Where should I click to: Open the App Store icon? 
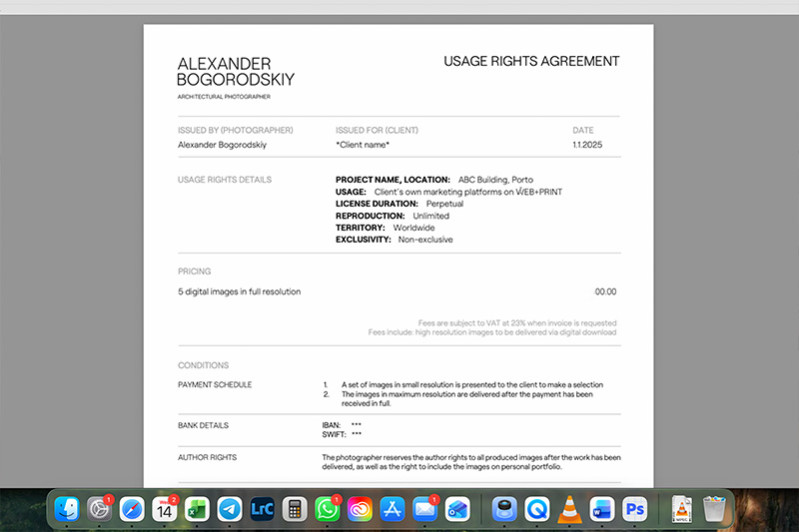click(393, 510)
